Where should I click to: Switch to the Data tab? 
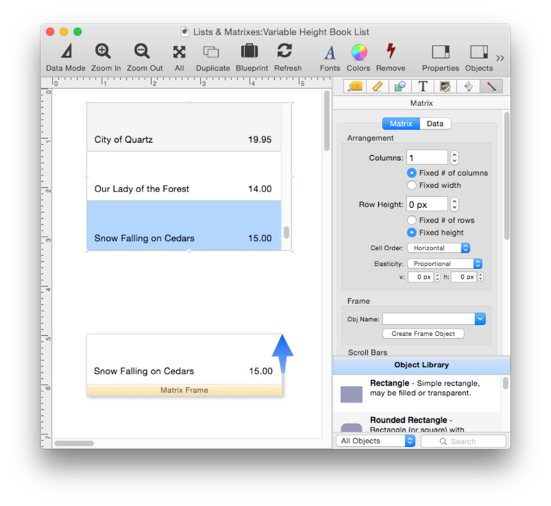(x=435, y=124)
